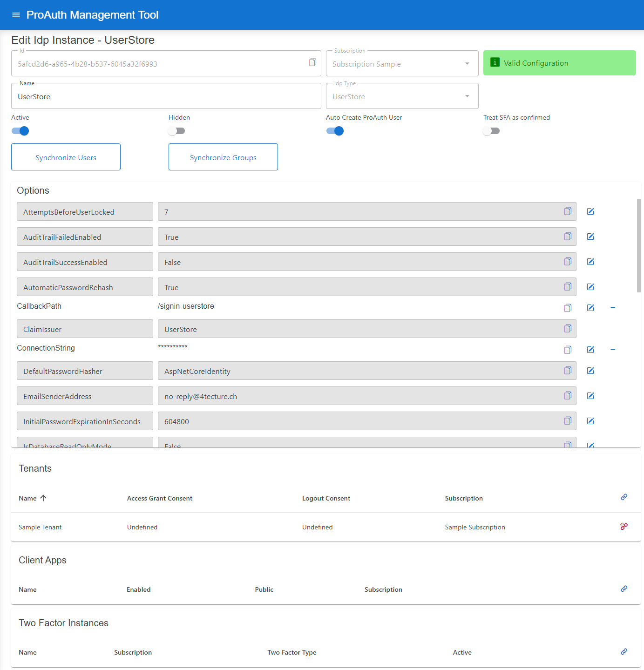
Task: Click into the Name input field
Action: coord(166,96)
